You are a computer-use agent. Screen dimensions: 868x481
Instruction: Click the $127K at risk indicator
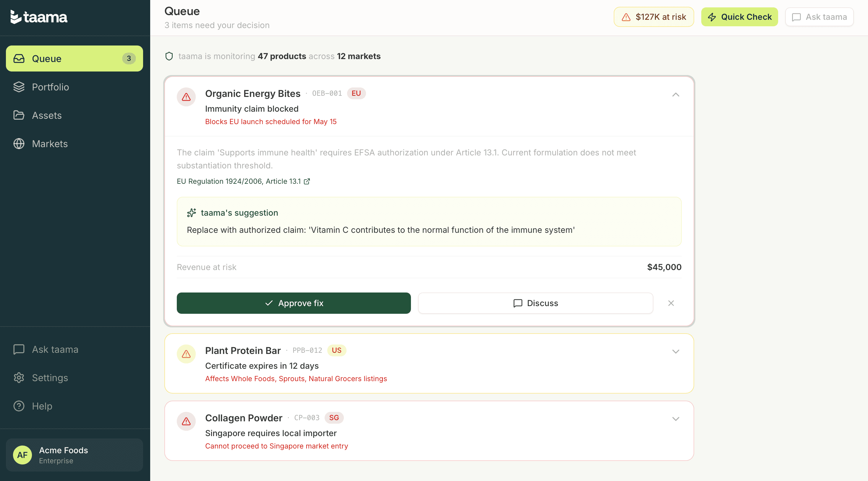tap(653, 17)
